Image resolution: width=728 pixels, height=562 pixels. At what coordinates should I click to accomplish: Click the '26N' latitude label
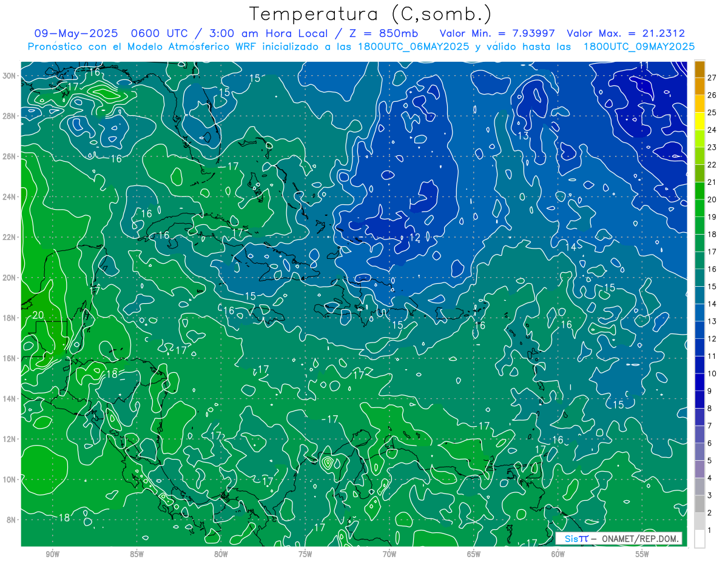tap(10, 156)
